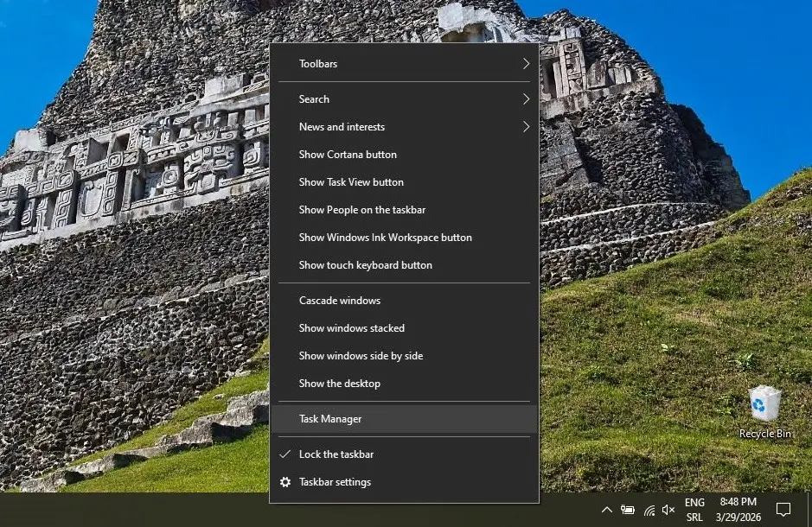Open Task Manager
Viewport: 812px width, 527px height.
point(329,418)
